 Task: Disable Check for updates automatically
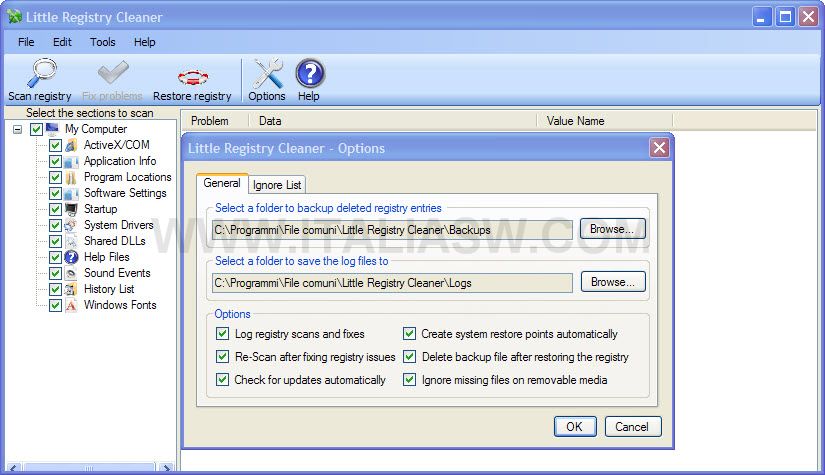[223, 379]
